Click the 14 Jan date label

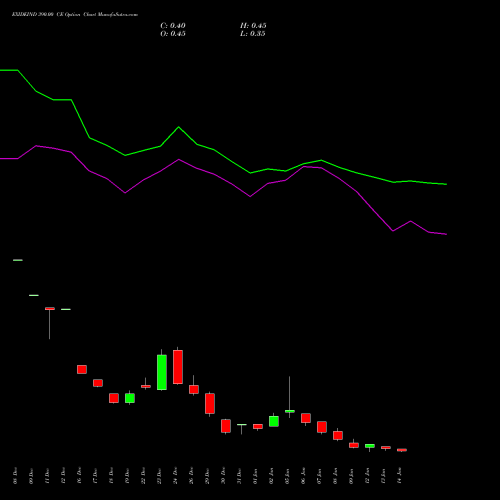tap(400, 476)
